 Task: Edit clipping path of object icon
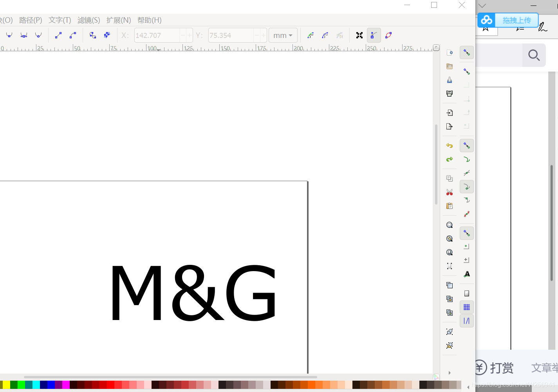coord(311,35)
